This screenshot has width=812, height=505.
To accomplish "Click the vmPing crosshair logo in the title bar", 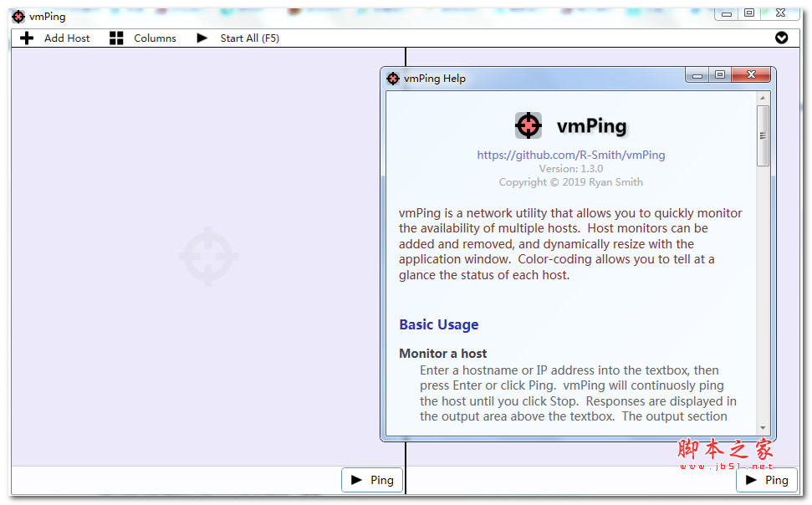I will [17, 16].
